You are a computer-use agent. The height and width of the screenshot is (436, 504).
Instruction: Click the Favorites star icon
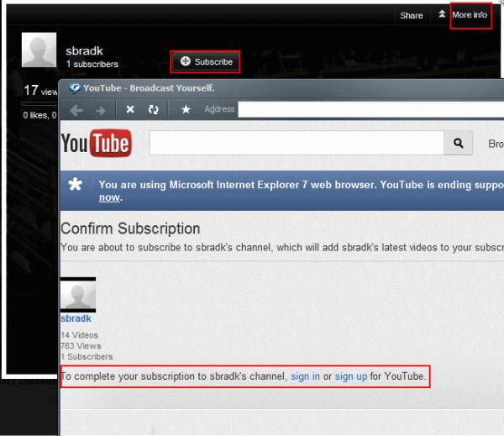click(186, 109)
